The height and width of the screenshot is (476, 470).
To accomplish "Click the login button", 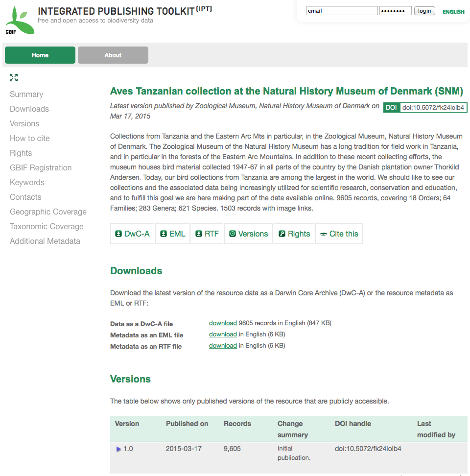I will (x=424, y=11).
